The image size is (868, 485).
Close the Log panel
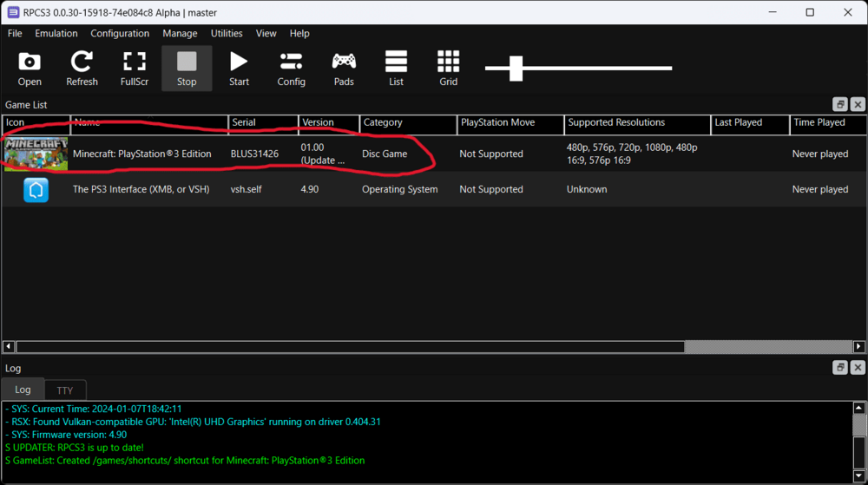pyautogui.click(x=858, y=368)
